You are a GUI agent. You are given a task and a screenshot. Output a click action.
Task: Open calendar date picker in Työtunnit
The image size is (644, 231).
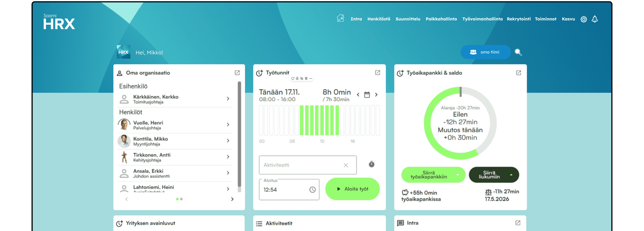click(x=367, y=95)
